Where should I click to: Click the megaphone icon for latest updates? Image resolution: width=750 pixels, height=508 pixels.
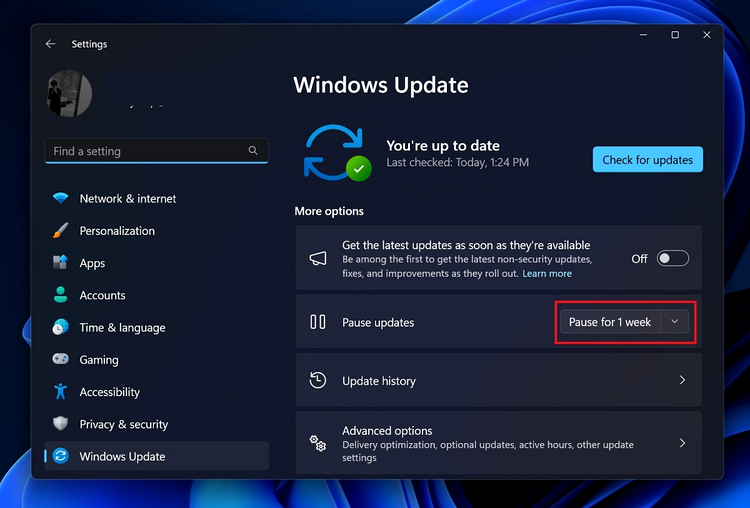pyautogui.click(x=318, y=258)
